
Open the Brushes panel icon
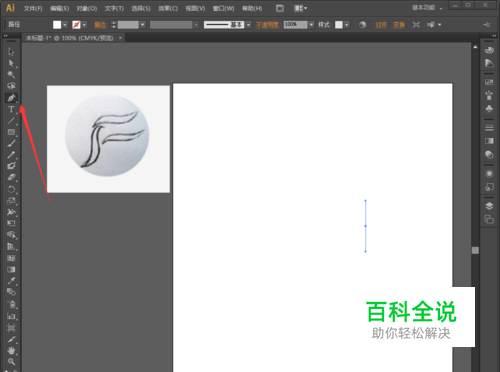pos(489,95)
